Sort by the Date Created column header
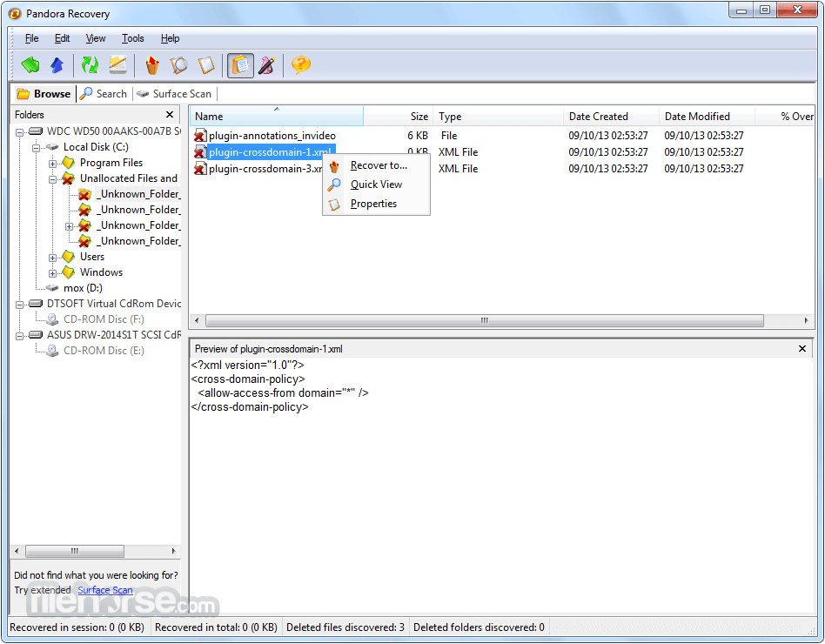 [x=612, y=117]
